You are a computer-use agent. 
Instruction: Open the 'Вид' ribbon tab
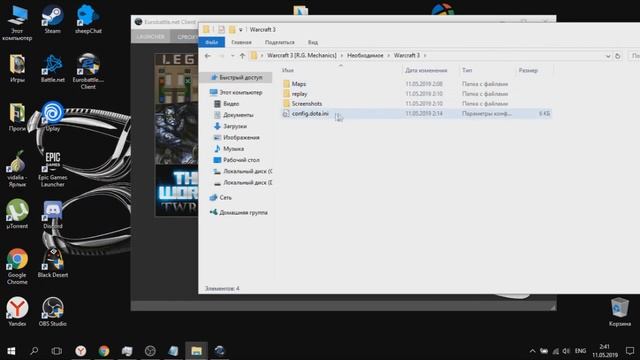click(313, 42)
